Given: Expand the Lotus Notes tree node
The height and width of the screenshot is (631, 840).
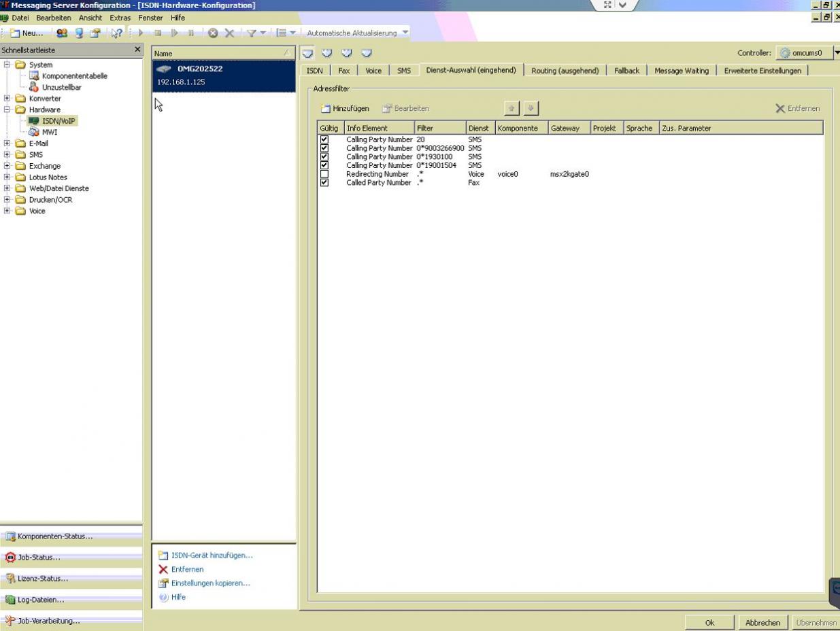Looking at the screenshot, I should [x=7, y=177].
